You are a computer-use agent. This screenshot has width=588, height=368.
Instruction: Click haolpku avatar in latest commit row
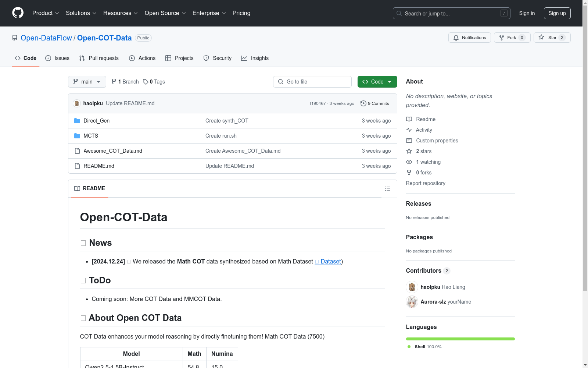tap(77, 103)
